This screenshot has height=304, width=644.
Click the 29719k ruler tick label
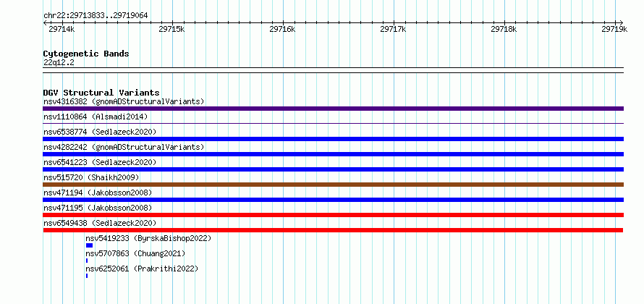coord(614,29)
